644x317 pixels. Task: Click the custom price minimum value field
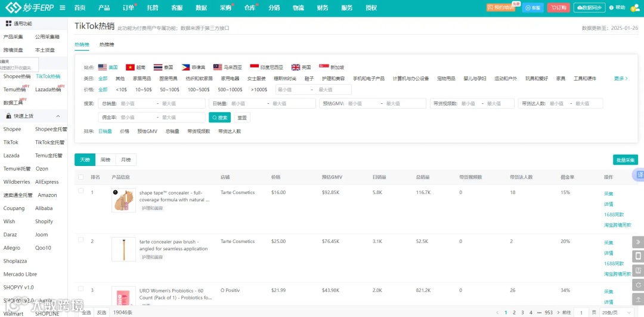click(x=292, y=90)
